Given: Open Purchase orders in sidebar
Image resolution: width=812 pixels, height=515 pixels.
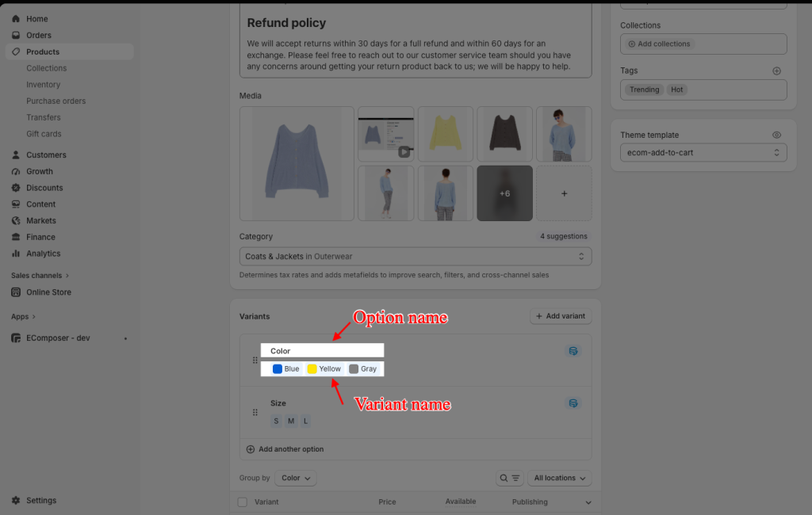Looking at the screenshot, I should pos(56,101).
